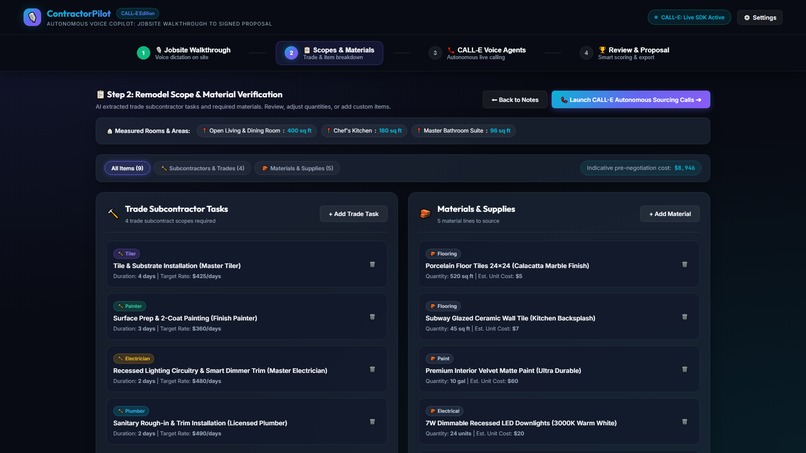Click 'Recessed Lighting Circuitry & Smart Dimmer Trim' title

click(220, 371)
